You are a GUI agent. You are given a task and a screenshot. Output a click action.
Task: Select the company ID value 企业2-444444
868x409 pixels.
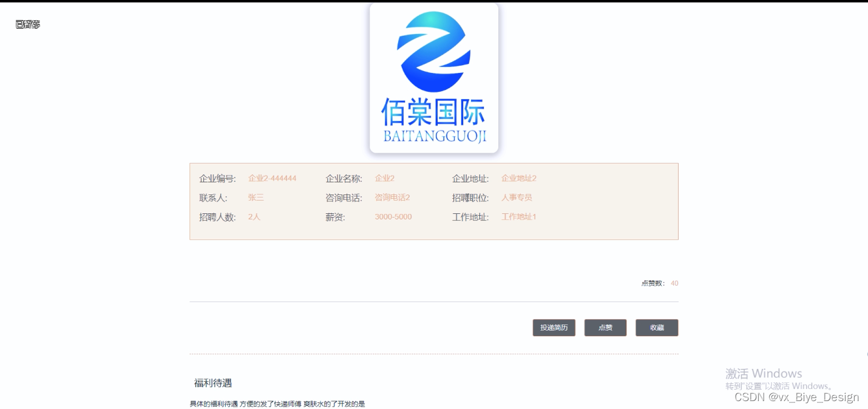click(x=272, y=178)
